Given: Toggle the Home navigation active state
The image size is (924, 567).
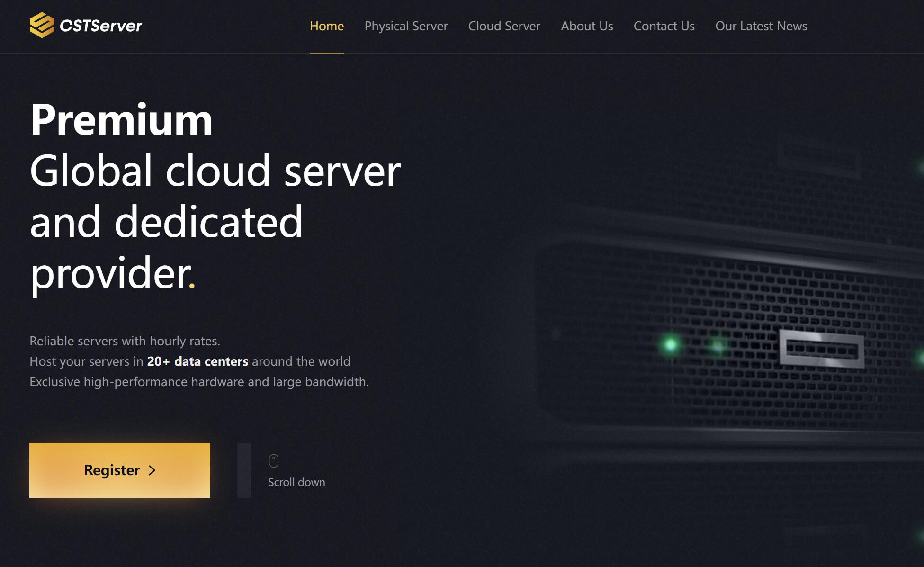Looking at the screenshot, I should (327, 26).
